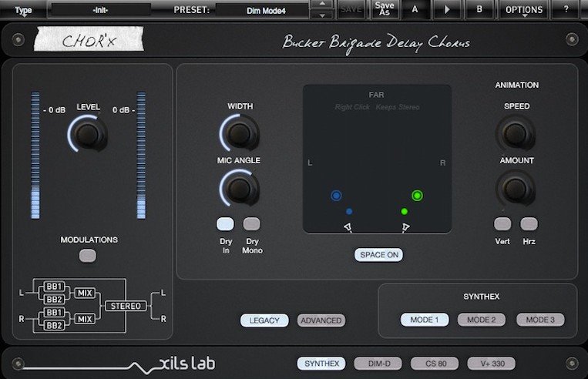This screenshot has width=588, height=379.
Task: Select Synthex MODE 3
Action: [540, 320]
